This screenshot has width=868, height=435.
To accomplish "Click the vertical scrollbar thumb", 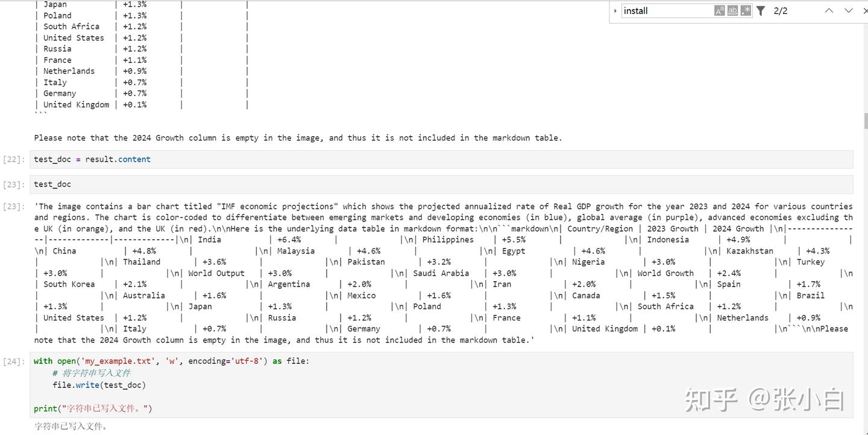I will pyautogui.click(x=866, y=121).
